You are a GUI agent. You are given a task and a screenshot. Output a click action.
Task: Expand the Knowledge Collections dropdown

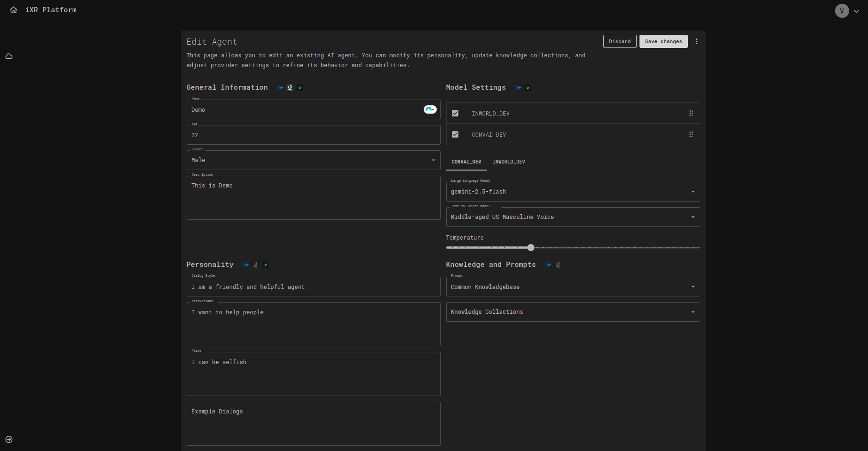[572, 312]
